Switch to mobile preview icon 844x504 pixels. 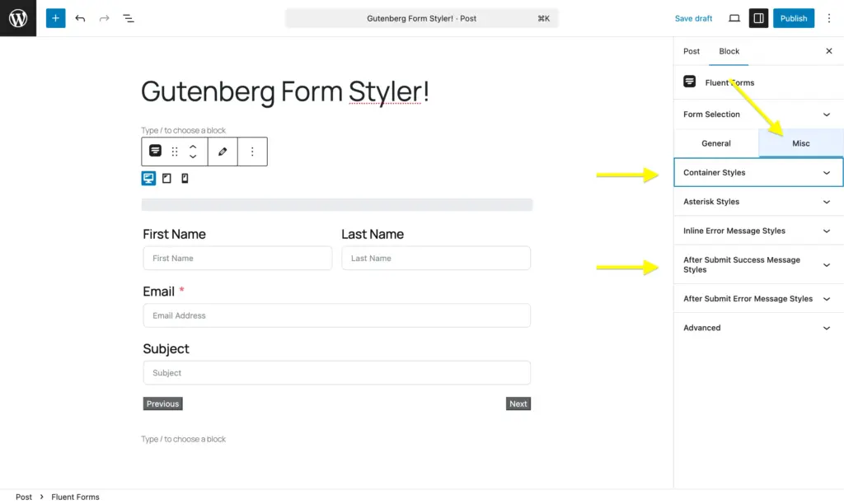point(184,178)
